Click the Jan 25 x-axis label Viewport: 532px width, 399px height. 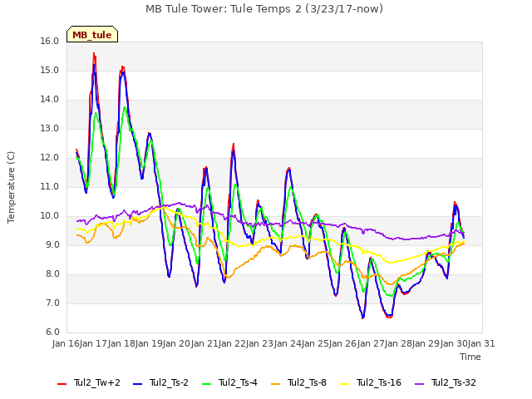click(x=315, y=344)
